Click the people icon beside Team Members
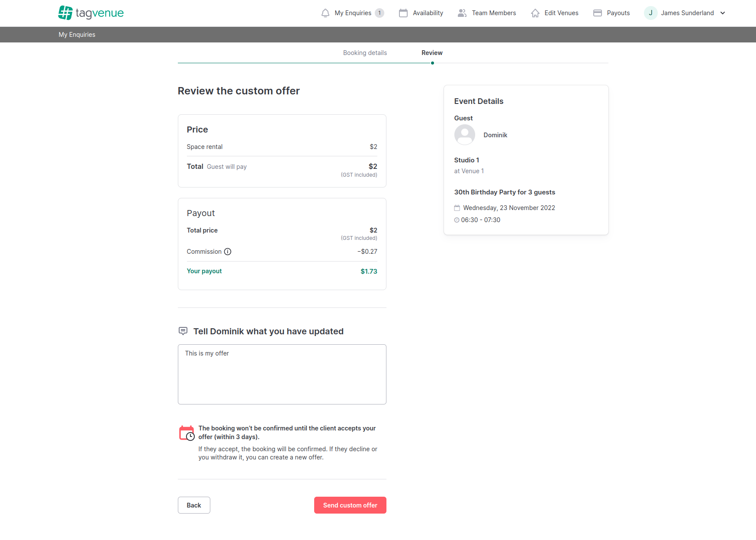The image size is (756, 540). [462, 13]
